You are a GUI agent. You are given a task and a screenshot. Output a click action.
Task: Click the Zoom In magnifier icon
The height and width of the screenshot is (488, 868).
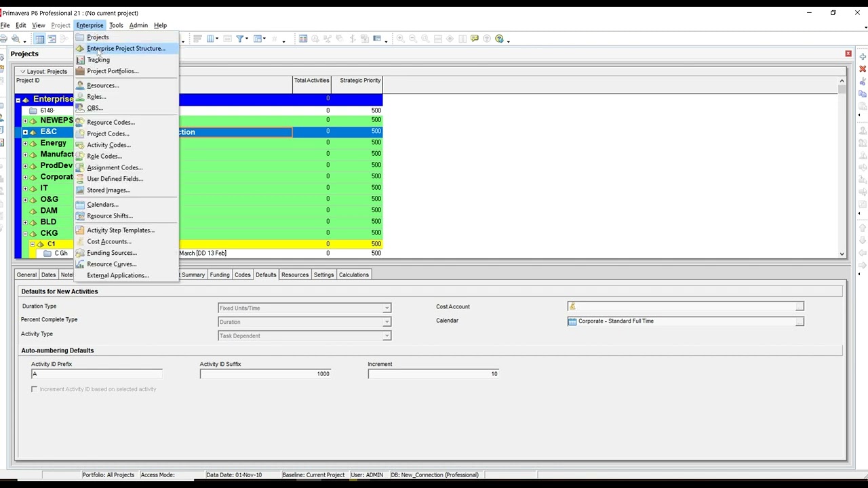[x=400, y=39]
